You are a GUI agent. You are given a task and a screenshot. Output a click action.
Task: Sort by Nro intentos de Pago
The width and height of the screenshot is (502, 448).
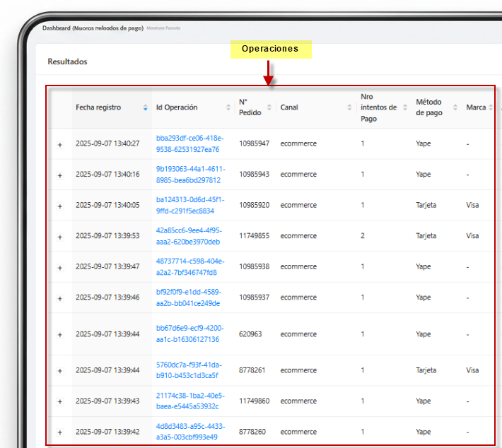[405, 108]
